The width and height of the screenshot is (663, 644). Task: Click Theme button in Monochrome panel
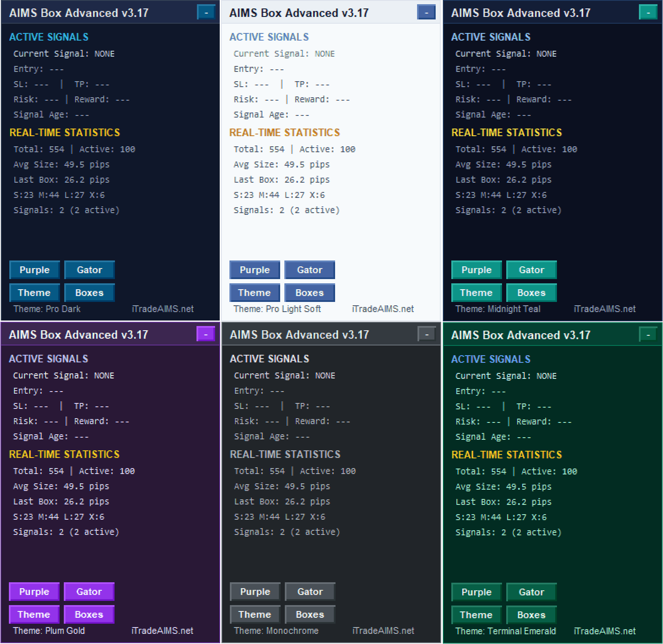pyautogui.click(x=255, y=614)
